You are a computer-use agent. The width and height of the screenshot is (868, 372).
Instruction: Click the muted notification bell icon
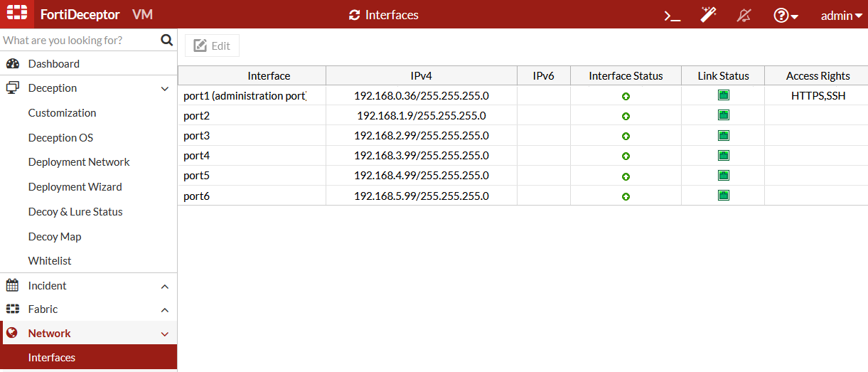point(744,15)
